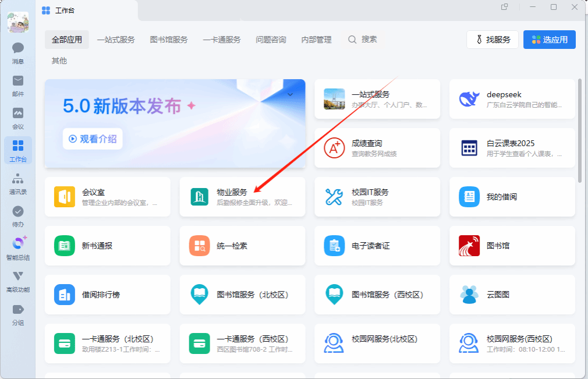The width and height of the screenshot is (588, 379).
Task: Open the 邮件 mail icon
Action: (18, 82)
